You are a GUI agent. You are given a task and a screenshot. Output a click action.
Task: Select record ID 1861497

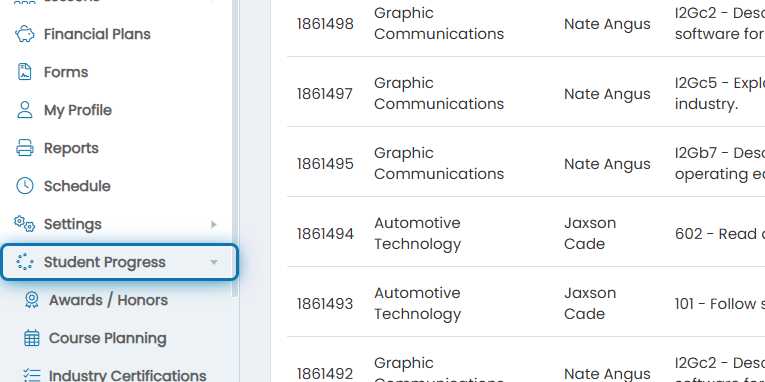tap(324, 94)
